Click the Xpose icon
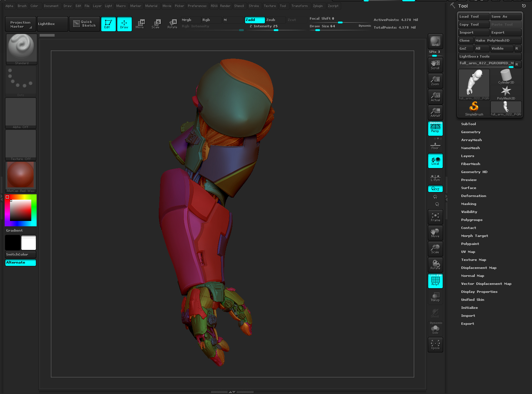Viewport: 532px width, 394px height. (x=435, y=345)
